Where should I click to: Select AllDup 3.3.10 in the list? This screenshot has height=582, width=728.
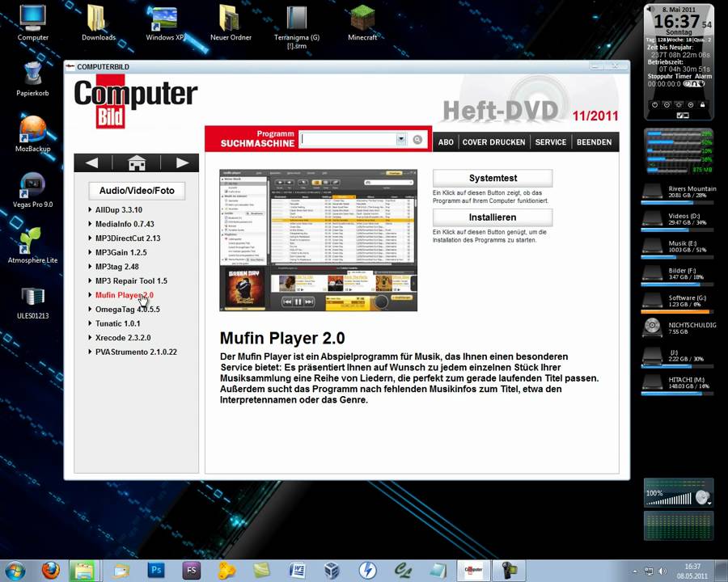tap(119, 210)
